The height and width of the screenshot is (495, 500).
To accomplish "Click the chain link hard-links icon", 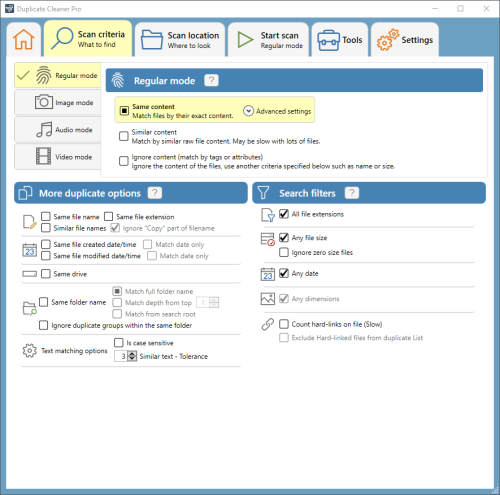I will point(268,324).
